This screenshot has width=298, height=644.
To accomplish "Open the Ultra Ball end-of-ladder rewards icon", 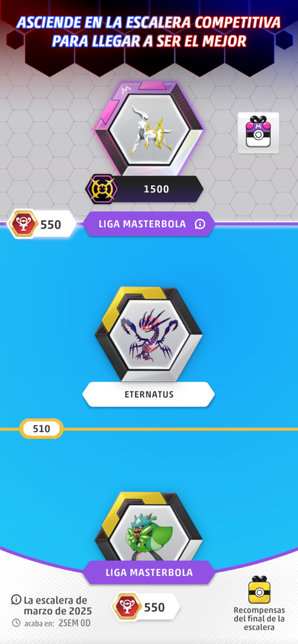I will click(x=259, y=590).
